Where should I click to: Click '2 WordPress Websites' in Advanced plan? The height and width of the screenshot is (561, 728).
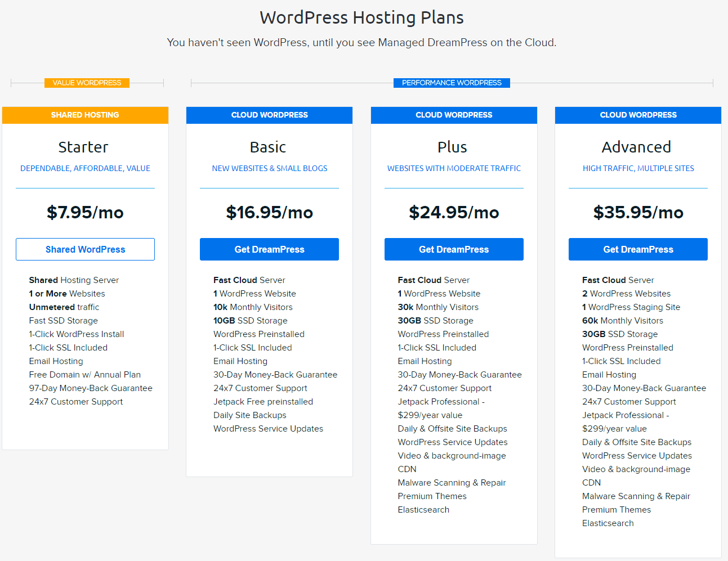click(x=627, y=293)
